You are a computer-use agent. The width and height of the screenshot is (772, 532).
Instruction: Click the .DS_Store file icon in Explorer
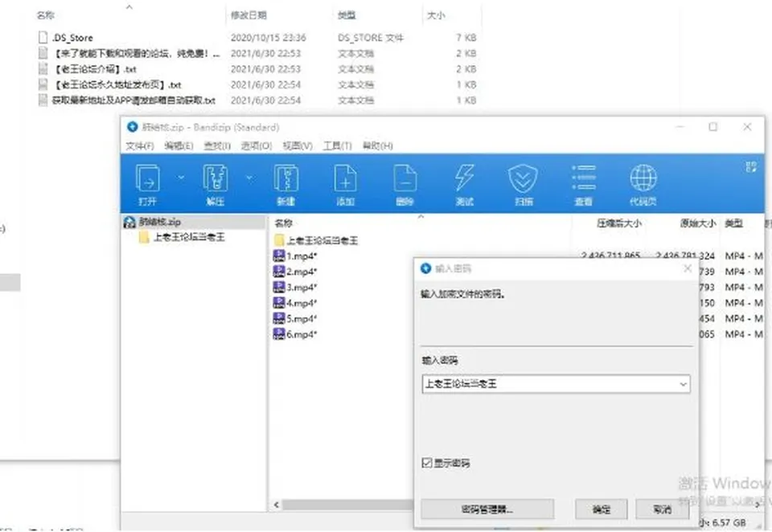coord(43,38)
